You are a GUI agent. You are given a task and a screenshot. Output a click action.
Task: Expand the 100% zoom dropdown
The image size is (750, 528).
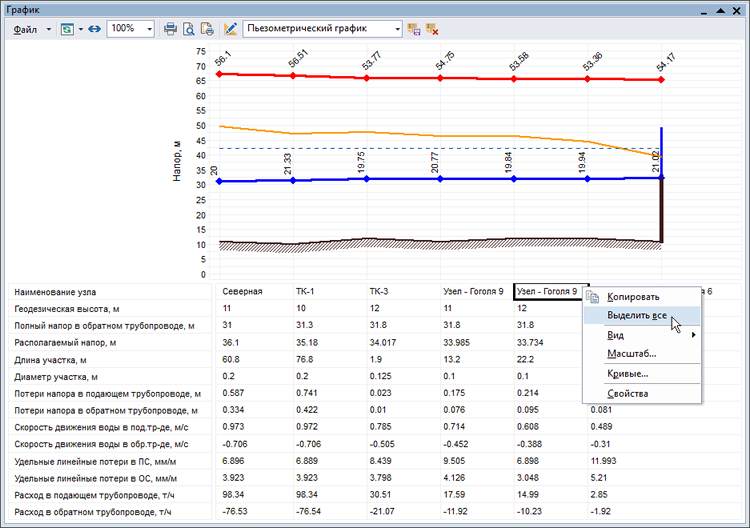(x=150, y=29)
